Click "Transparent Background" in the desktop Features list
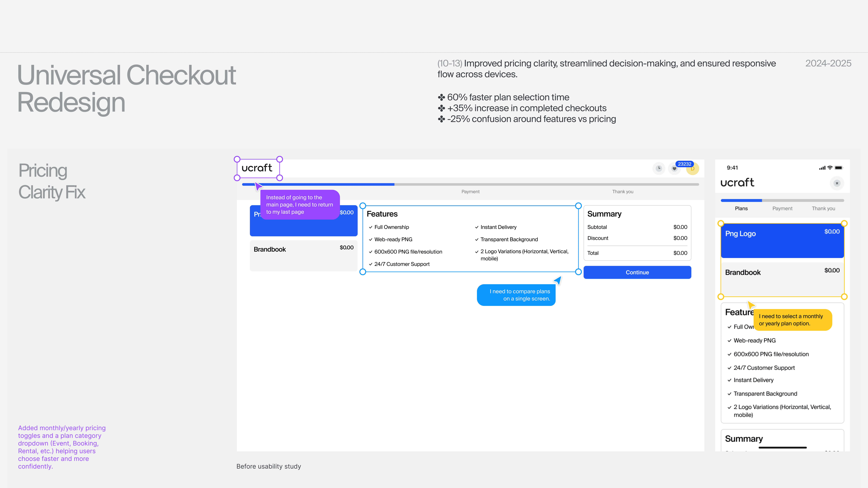 coord(509,239)
